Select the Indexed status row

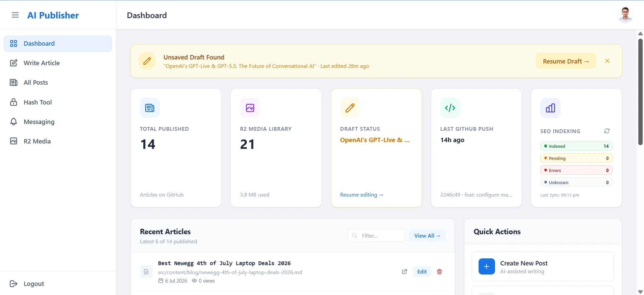click(x=576, y=146)
